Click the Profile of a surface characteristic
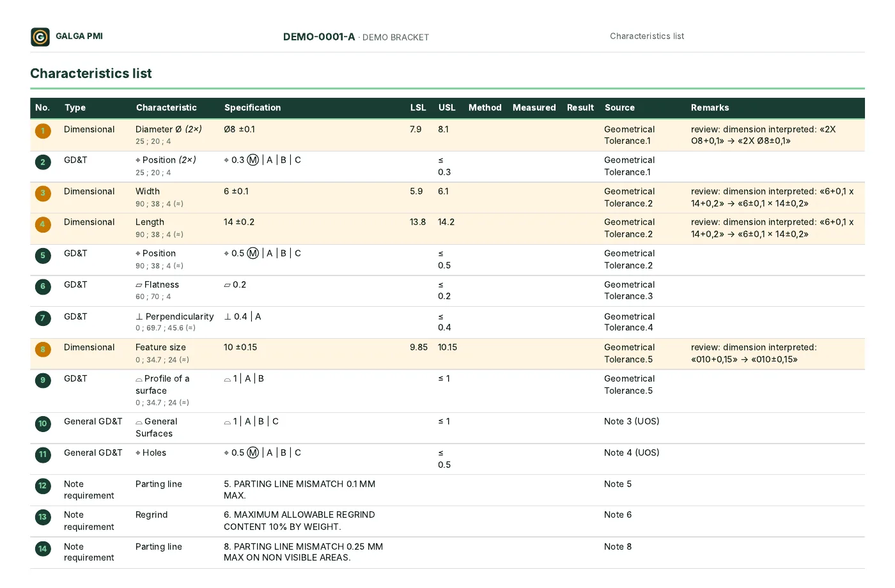Viewport: 895px width, 588px height. click(162, 385)
